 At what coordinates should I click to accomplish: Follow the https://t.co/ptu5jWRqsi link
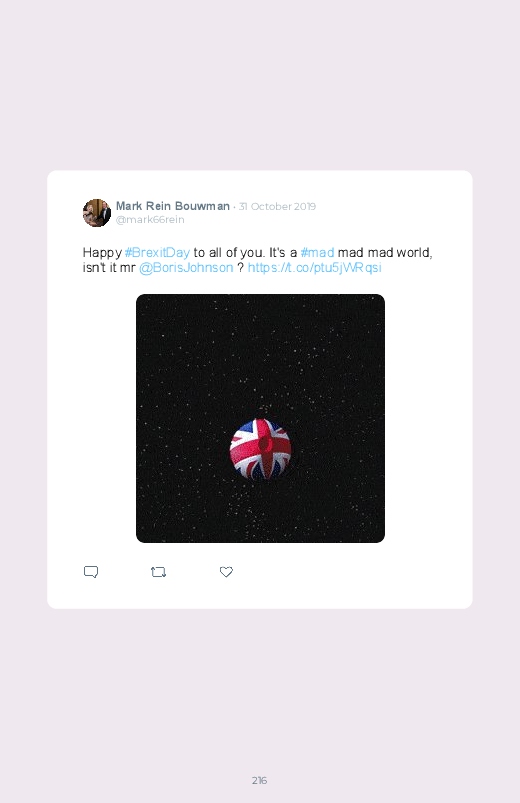coord(315,268)
